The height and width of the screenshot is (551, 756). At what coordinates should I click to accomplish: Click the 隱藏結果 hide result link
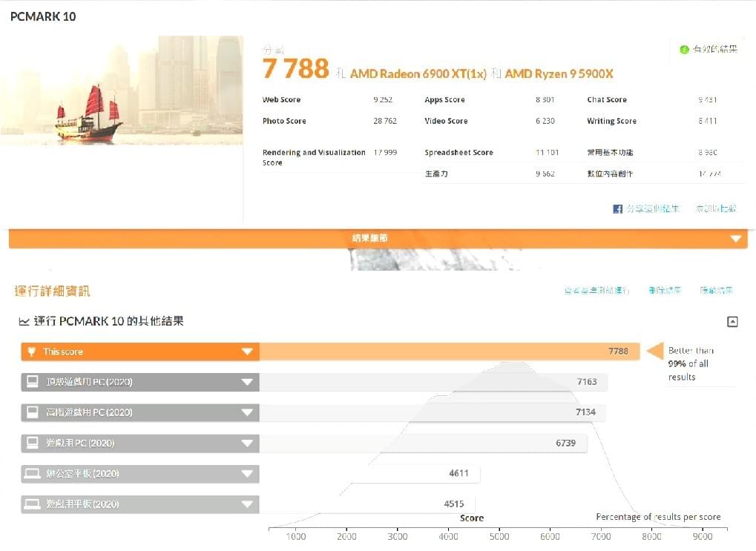click(x=716, y=290)
